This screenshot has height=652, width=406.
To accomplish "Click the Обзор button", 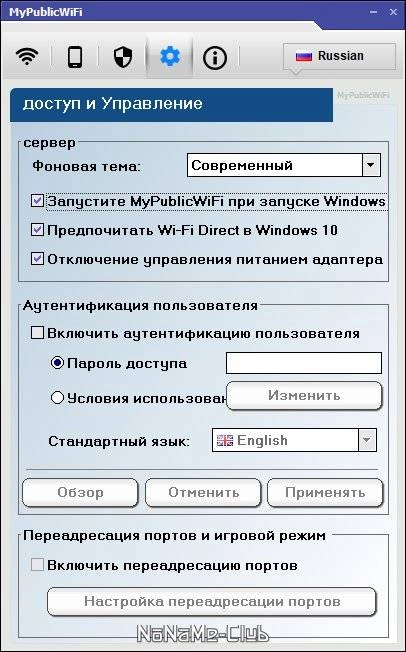I will tap(80, 493).
